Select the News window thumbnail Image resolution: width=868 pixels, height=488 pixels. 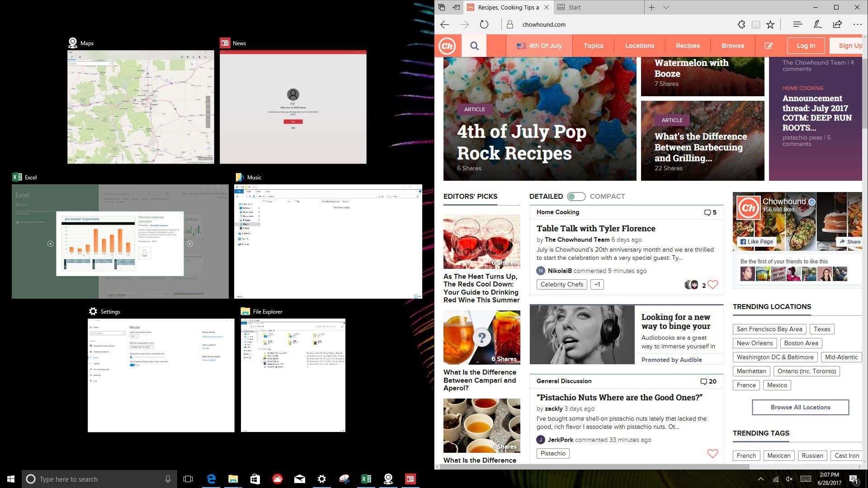[293, 107]
